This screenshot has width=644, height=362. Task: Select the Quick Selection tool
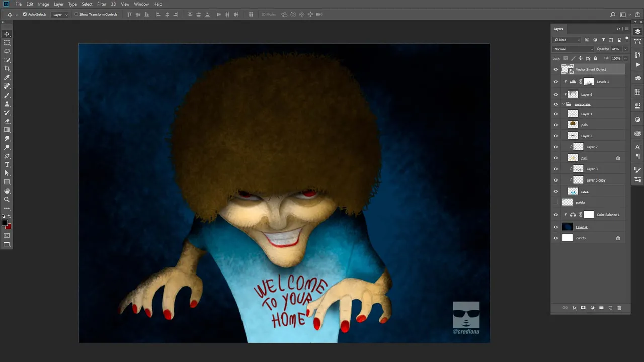[x=7, y=60]
